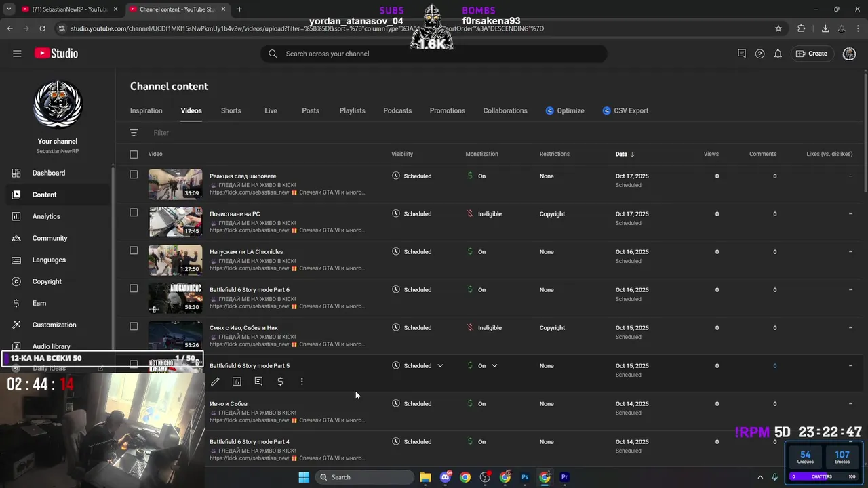This screenshot has width=868, height=488.
Task: Switch to the Shorts tab
Action: pos(231,110)
